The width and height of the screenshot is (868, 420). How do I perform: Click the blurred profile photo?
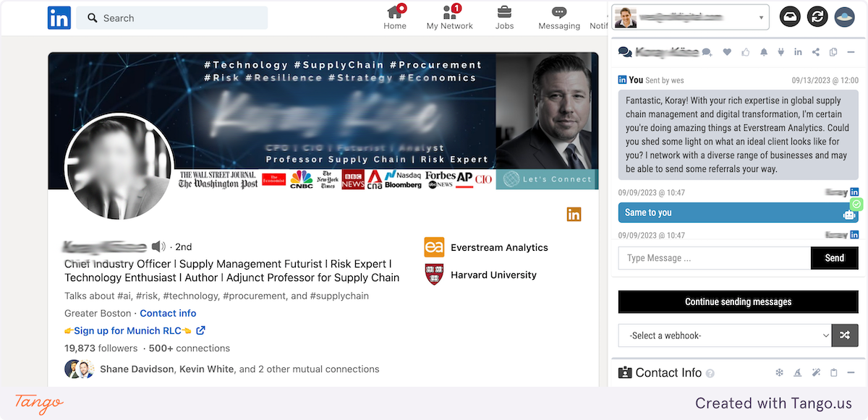click(119, 166)
